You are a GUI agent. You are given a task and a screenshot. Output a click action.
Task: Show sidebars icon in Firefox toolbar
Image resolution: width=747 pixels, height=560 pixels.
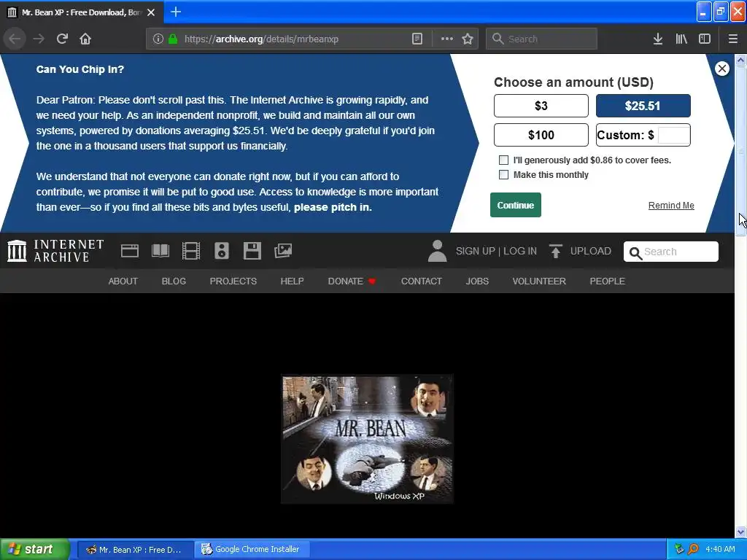pyautogui.click(x=705, y=39)
